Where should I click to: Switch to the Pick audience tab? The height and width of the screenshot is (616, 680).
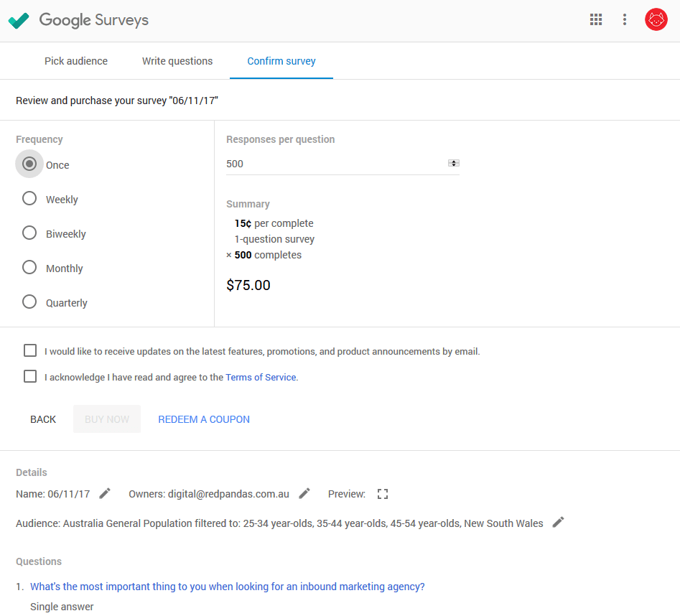click(76, 61)
